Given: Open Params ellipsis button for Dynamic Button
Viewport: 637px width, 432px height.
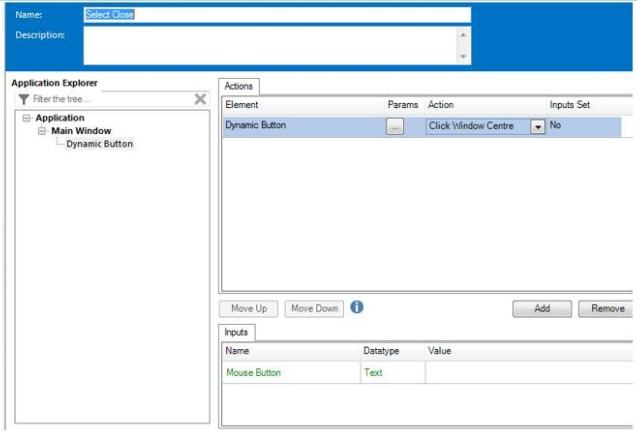Looking at the screenshot, I should (395, 127).
